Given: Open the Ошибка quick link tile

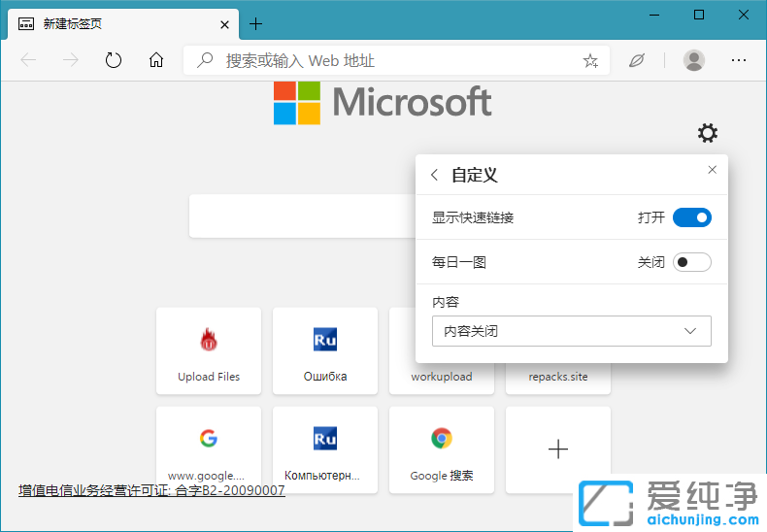Looking at the screenshot, I should 325,350.
